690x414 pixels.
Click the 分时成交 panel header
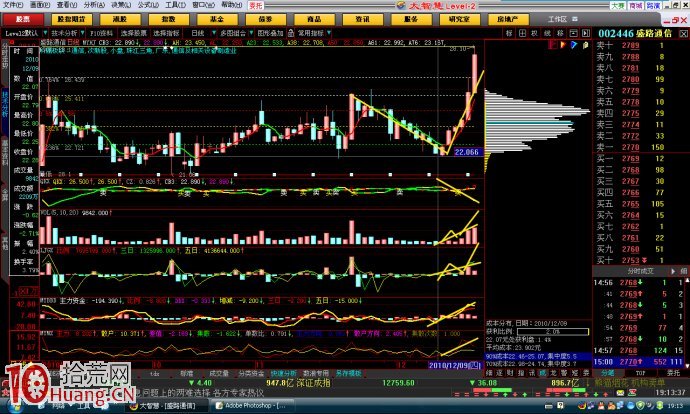(x=640, y=271)
